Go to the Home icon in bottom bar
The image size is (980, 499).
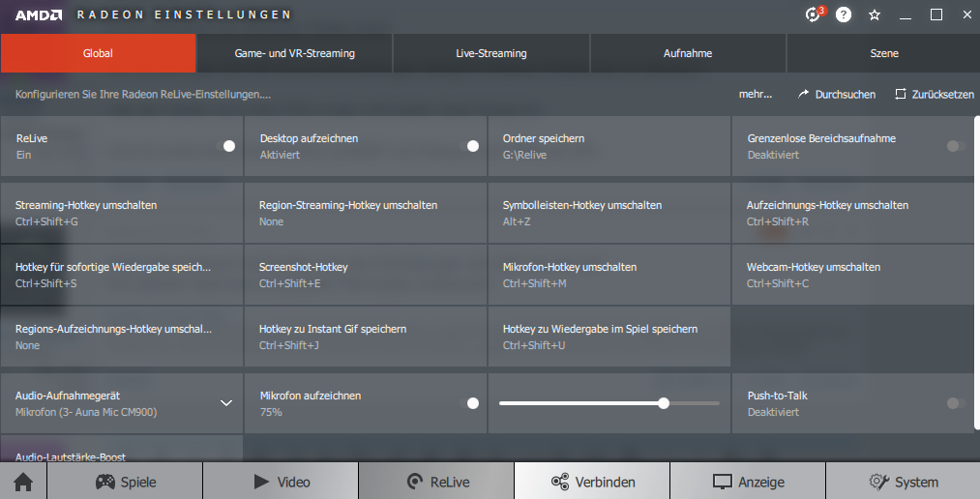pos(23,482)
